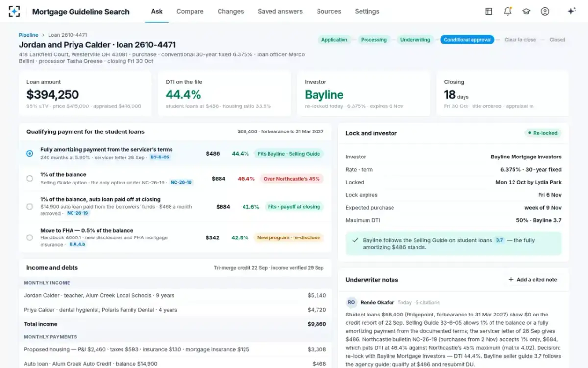Open the Saved answers tab
The image size is (588, 368).
click(280, 11)
